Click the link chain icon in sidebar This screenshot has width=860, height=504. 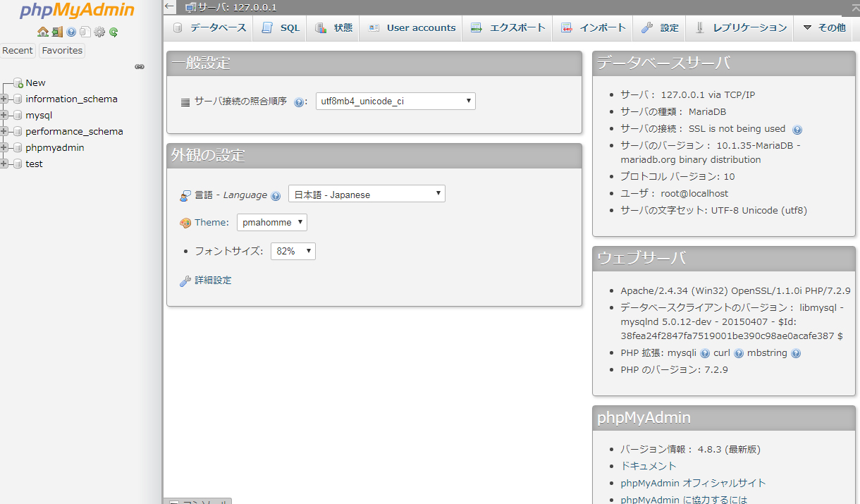(x=140, y=67)
